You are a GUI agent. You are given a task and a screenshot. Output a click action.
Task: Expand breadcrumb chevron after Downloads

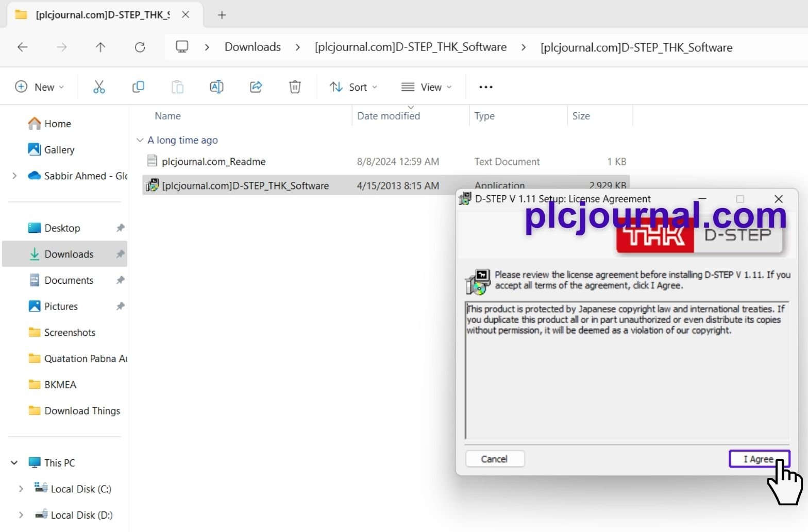coord(298,47)
